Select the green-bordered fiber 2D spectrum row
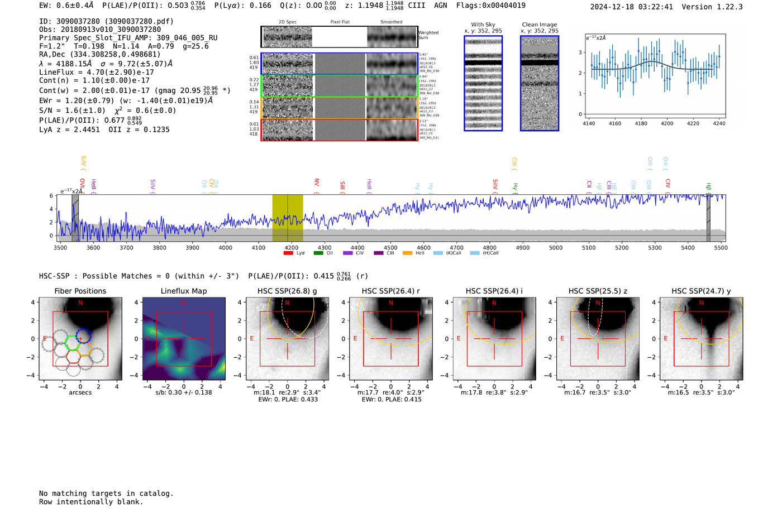Screen dimensions: 782x532 [x=340, y=85]
